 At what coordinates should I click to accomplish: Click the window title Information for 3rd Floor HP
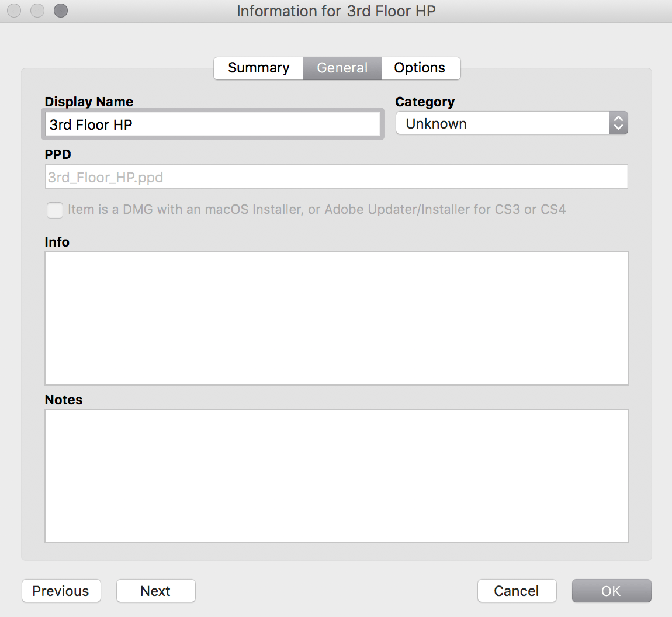click(336, 11)
